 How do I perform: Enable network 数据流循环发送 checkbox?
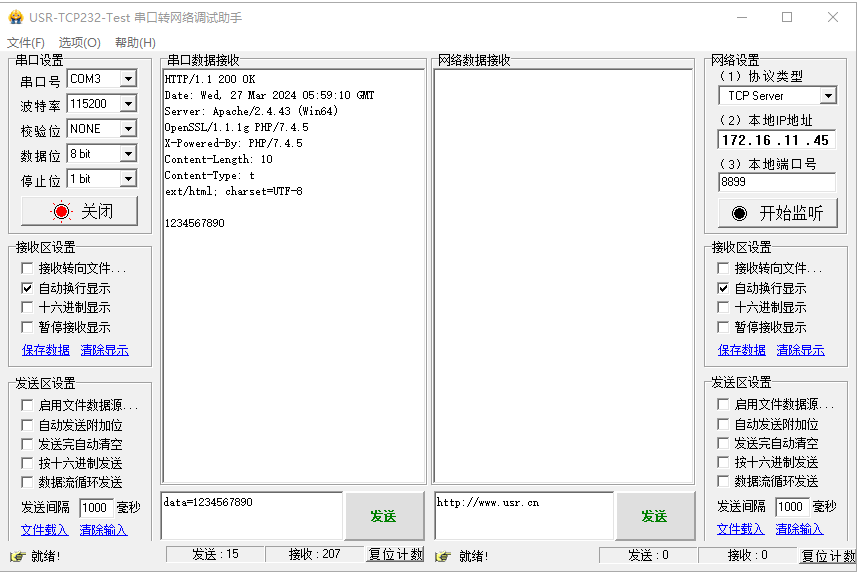point(723,481)
